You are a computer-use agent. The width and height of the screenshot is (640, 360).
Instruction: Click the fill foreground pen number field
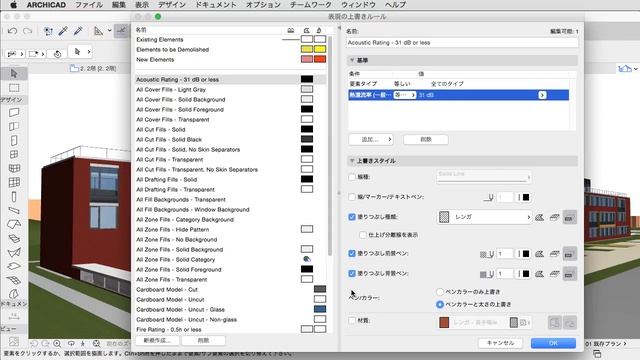click(504, 253)
